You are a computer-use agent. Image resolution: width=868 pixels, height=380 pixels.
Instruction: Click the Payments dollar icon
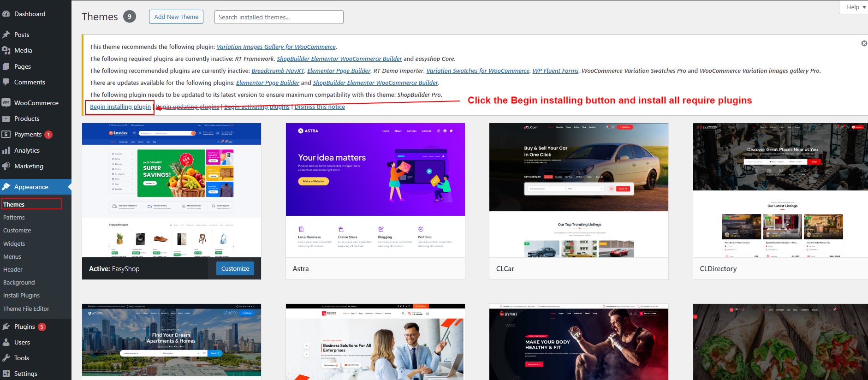coord(6,134)
